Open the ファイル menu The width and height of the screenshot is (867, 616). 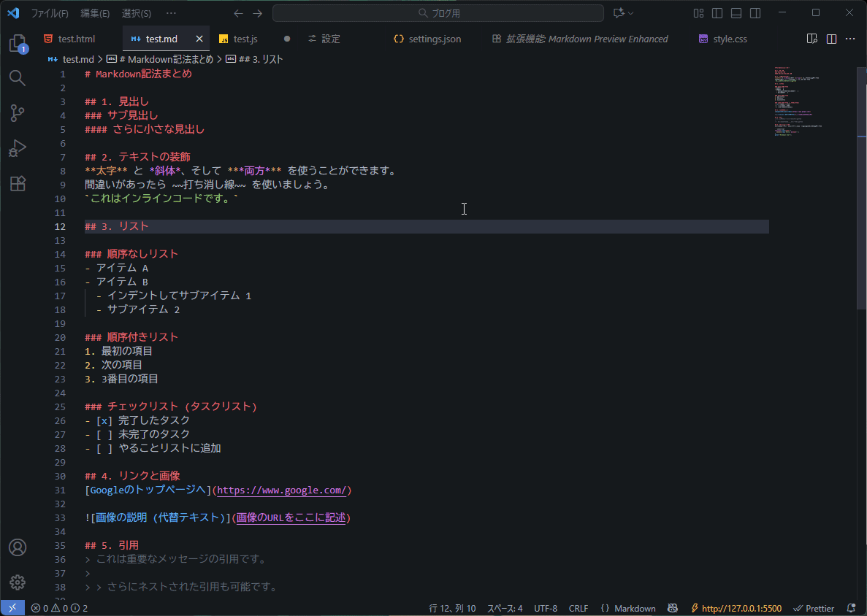point(50,13)
